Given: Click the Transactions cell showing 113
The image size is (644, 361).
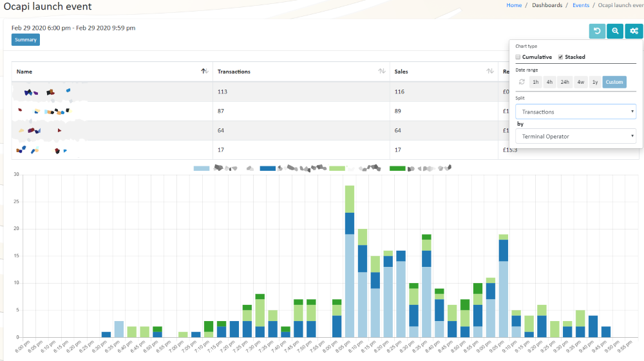Looking at the screenshot, I should 301,92.
